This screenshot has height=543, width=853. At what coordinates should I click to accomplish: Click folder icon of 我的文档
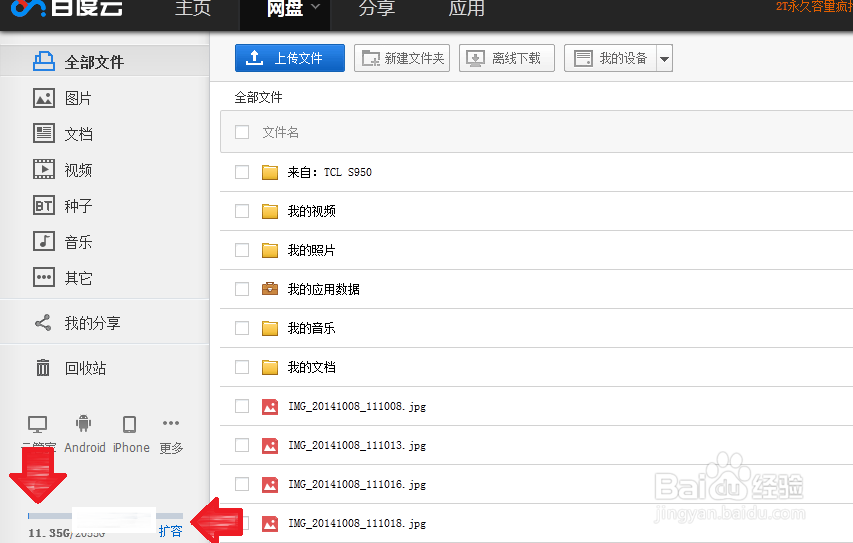270,367
